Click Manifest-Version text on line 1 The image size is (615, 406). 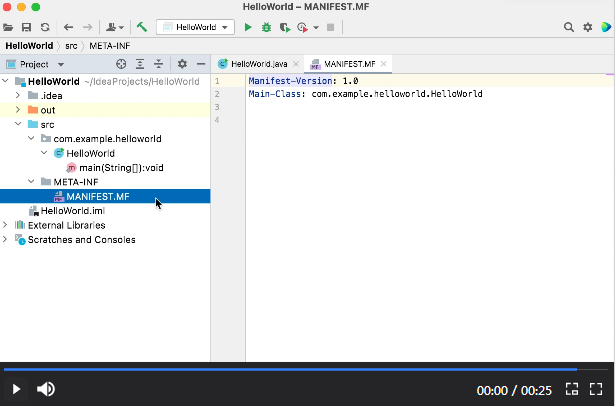290,81
